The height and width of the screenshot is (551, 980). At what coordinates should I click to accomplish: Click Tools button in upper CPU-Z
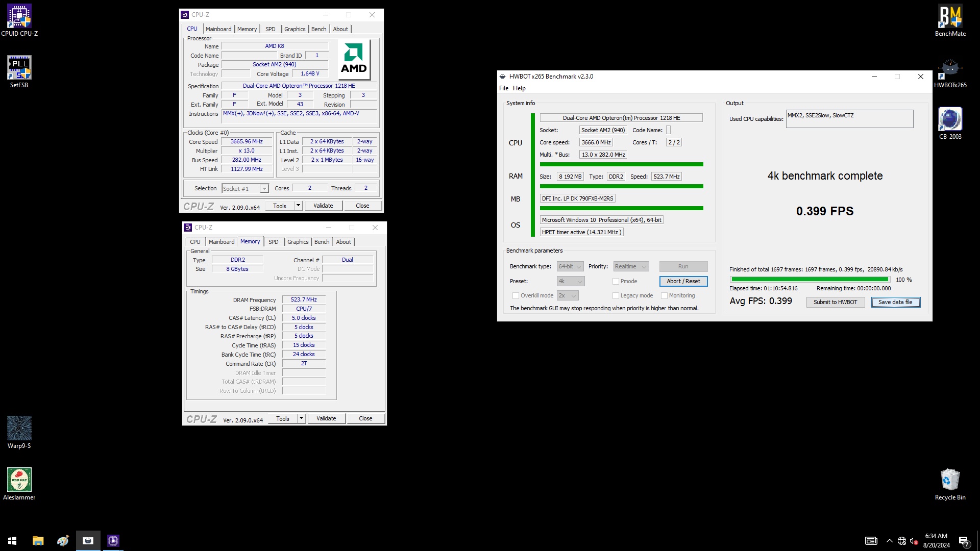[x=280, y=206]
